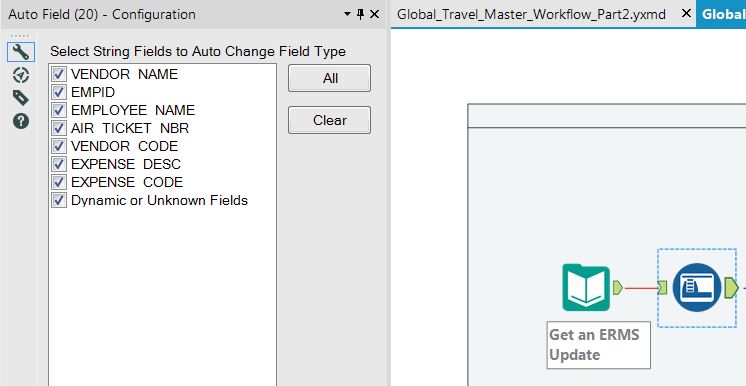
Task: Open the Configuration panel dropdown arrow
Action: pos(347,14)
